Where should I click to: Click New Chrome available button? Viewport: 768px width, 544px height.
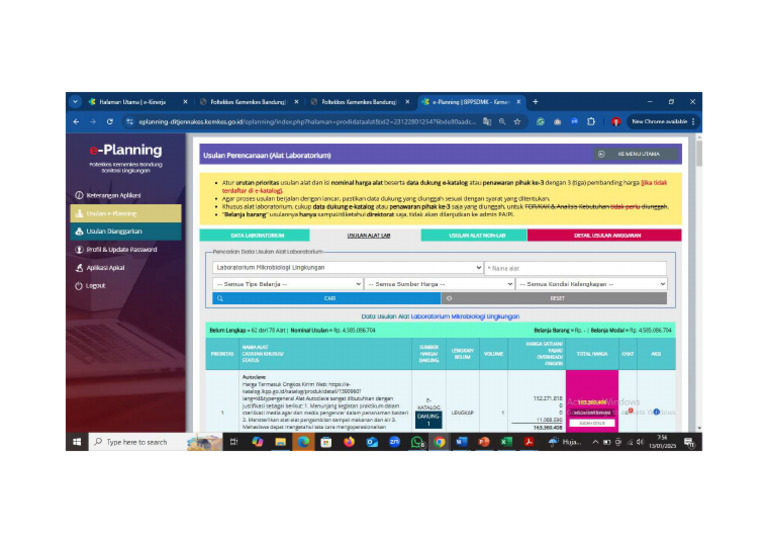[663, 122]
